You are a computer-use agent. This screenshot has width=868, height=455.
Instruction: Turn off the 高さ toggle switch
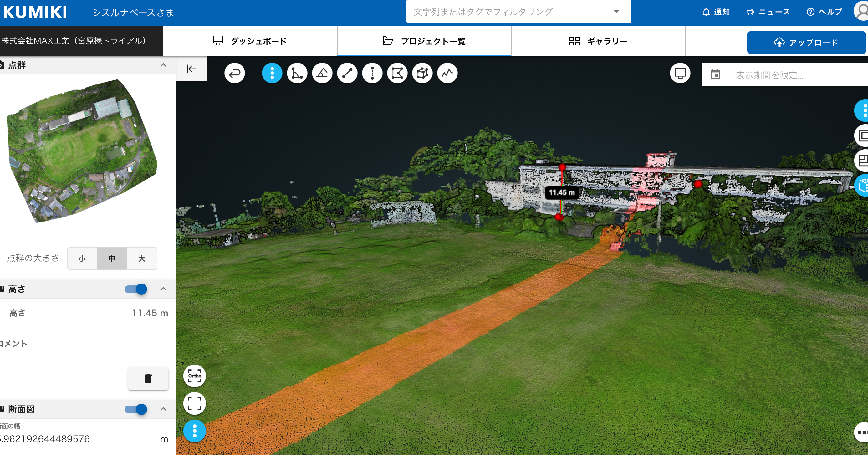point(136,289)
